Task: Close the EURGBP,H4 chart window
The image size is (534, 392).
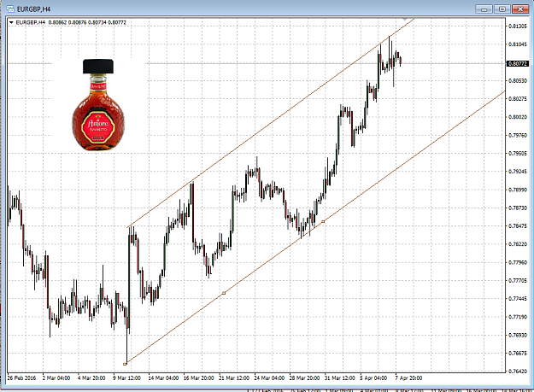Action: (520, 9)
